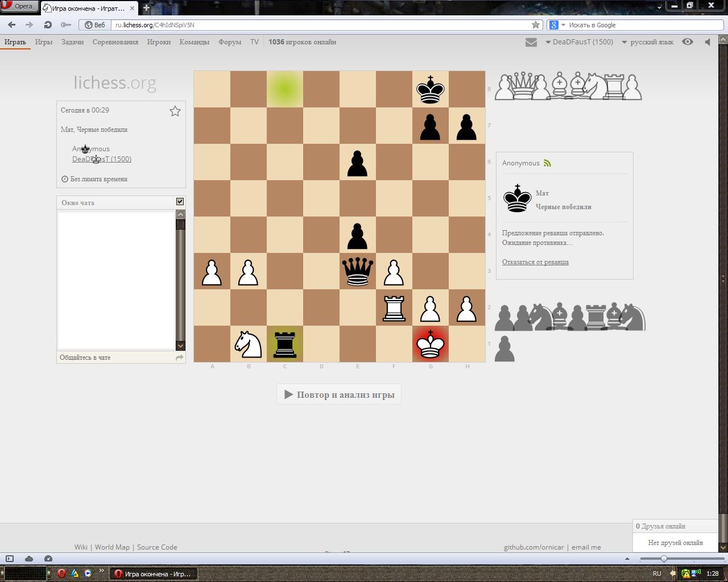Open the русский язык language dropdown
Viewport: 728px width, 582px height.
tap(647, 42)
